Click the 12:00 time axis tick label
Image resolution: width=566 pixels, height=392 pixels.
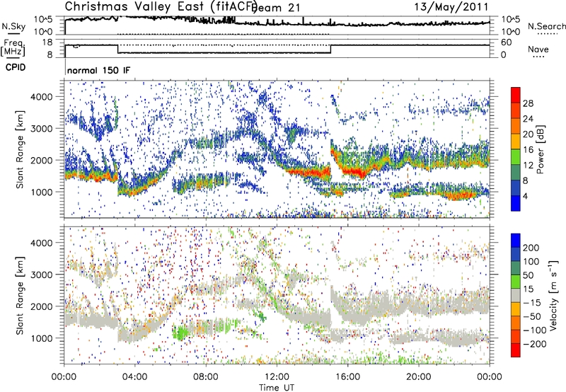pyautogui.click(x=277, y=377)
